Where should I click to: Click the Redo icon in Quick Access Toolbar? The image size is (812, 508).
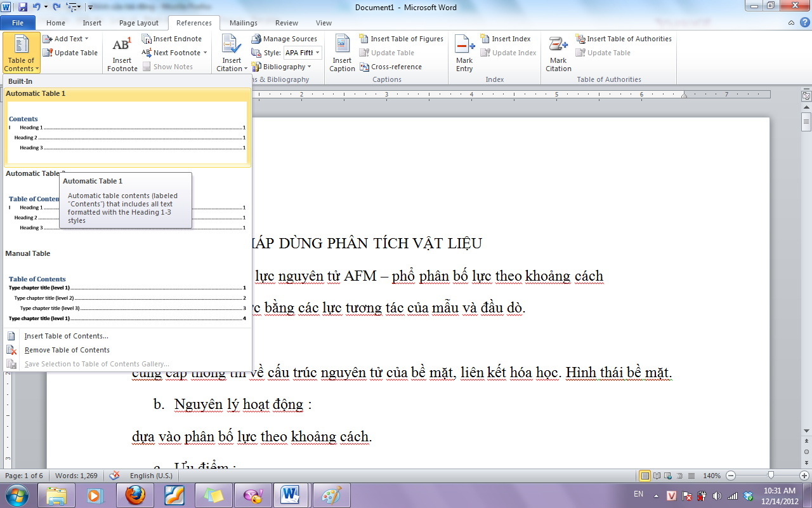56,7
